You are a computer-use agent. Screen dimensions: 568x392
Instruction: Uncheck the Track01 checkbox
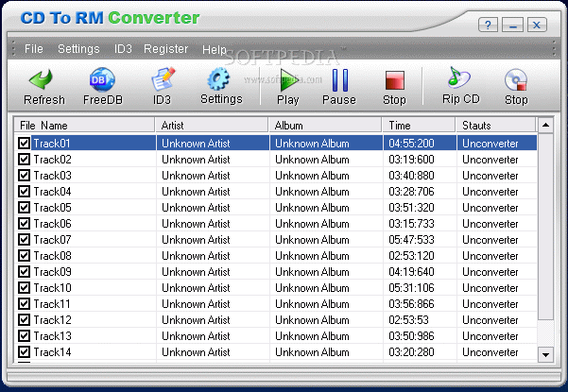click(24, 144)
